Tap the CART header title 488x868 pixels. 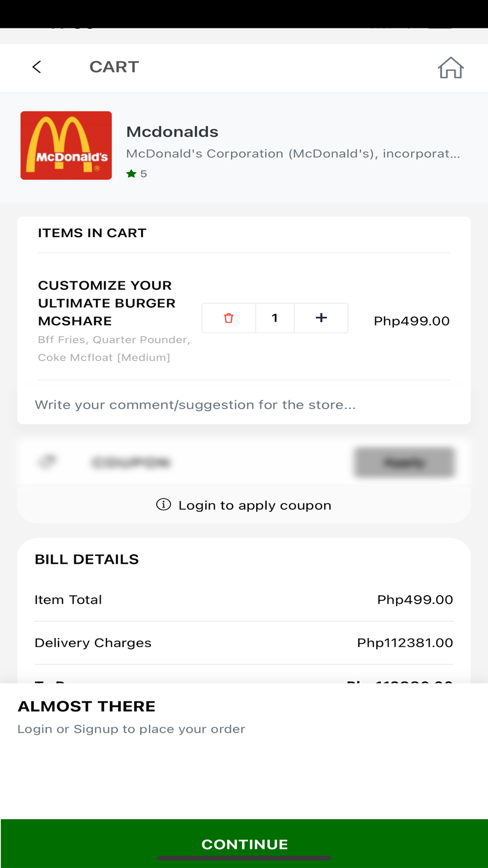point(114,67)
